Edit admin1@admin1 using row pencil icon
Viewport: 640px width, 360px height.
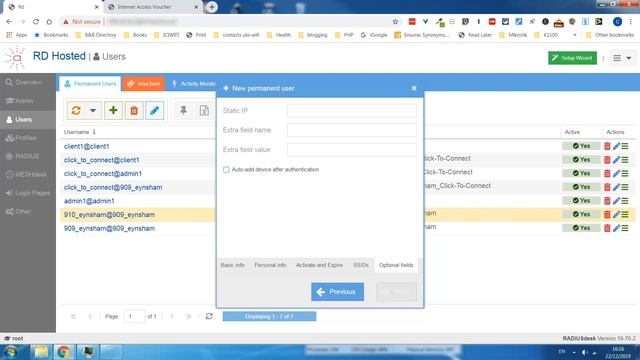pos(616,201)
